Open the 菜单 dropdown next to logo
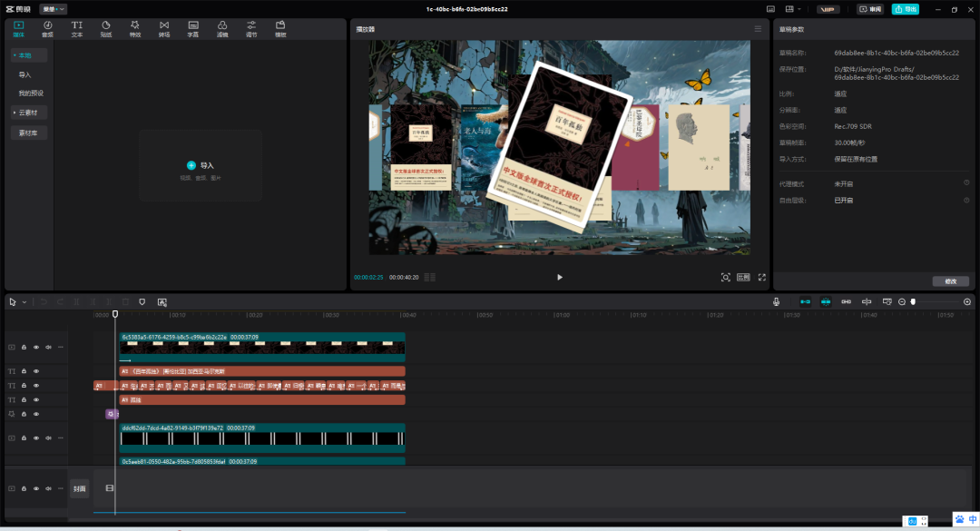980x531 pixels. coord(54,9)
